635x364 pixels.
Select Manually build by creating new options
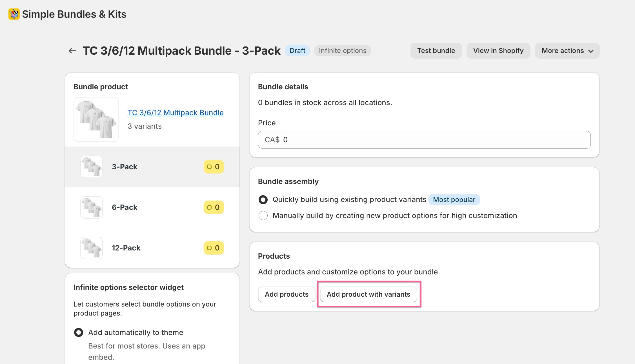click(263, 216)
